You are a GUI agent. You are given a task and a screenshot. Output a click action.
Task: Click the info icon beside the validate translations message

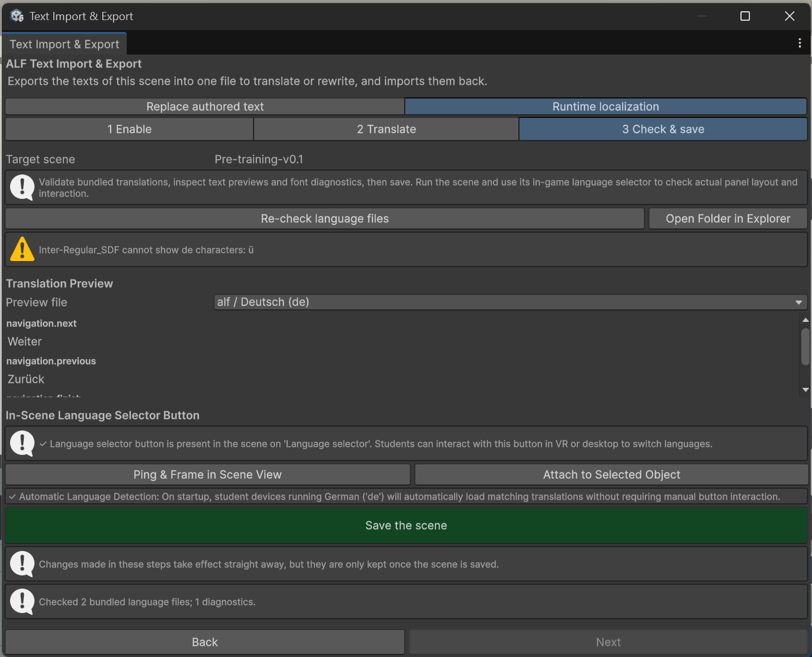(x=22, y=187)
